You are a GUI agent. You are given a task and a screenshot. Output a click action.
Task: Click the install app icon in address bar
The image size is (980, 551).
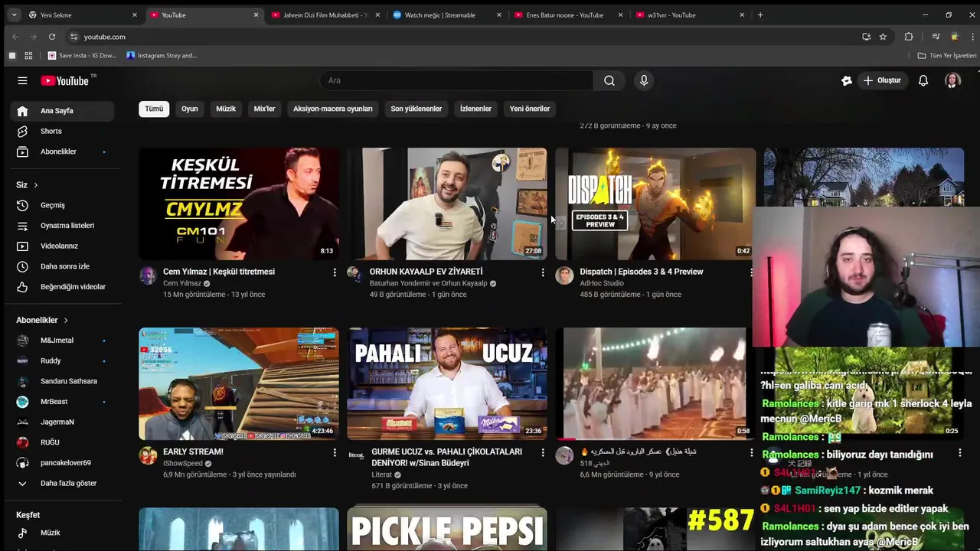click(866, 37)
